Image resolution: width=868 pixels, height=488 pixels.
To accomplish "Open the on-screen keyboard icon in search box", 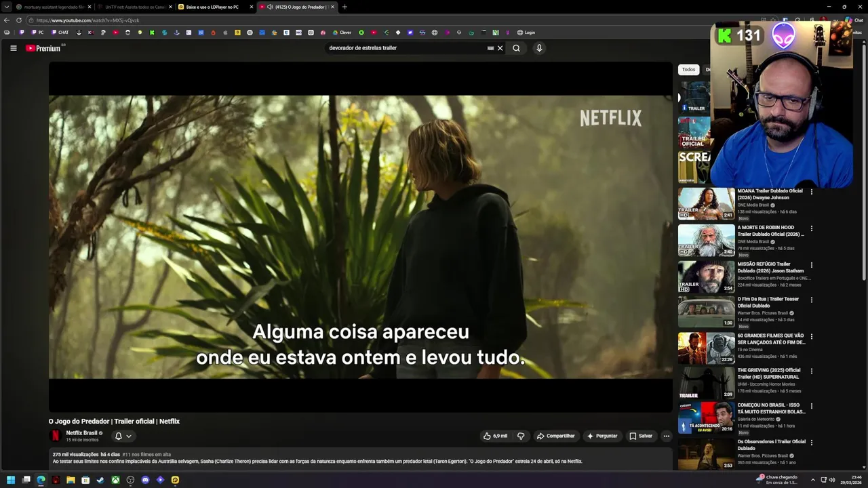I will [490, 48].
